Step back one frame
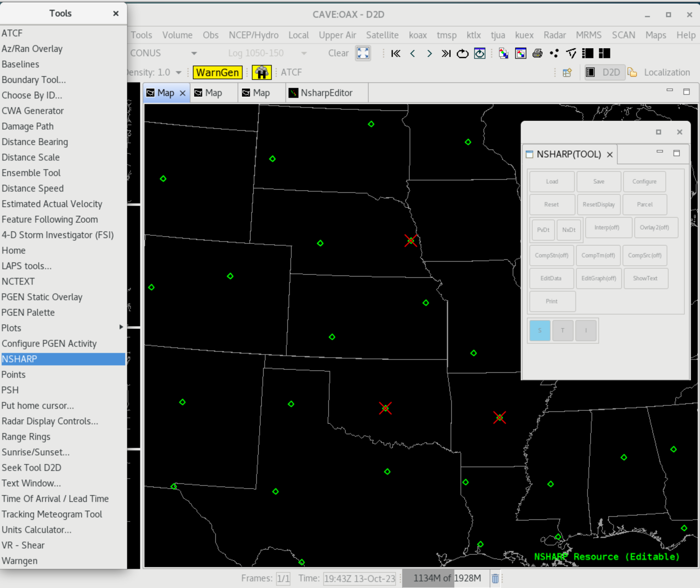The image size is (700, 588). tap(413, 53)
